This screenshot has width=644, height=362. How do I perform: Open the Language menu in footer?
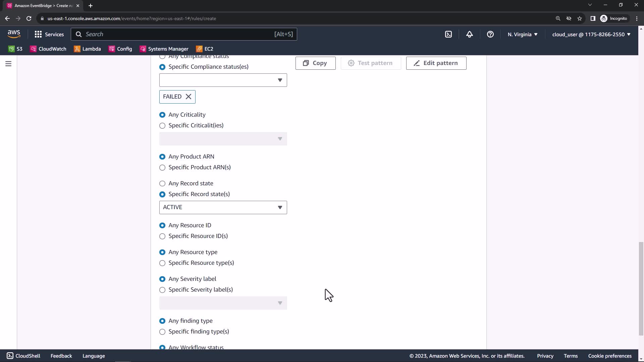tap(94, 356)
